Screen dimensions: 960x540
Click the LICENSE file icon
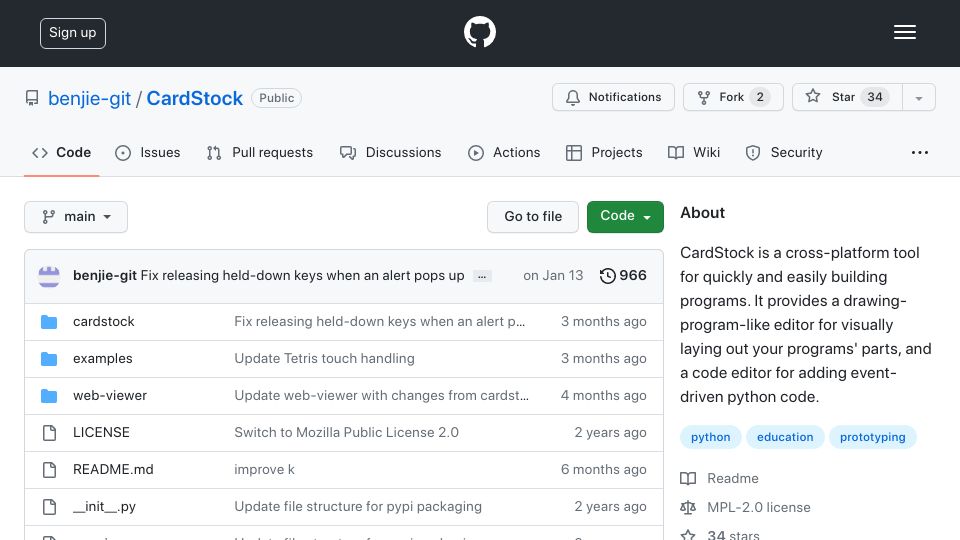click(x=50, y=433)
